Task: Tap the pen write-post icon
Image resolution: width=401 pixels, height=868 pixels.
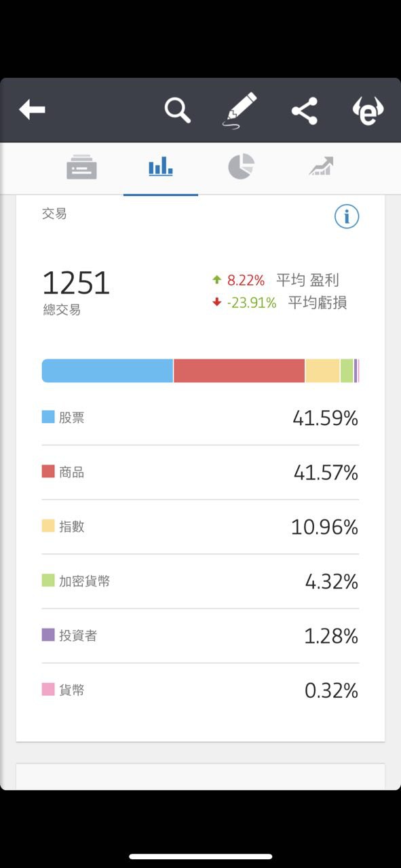Action: (240, 110)
